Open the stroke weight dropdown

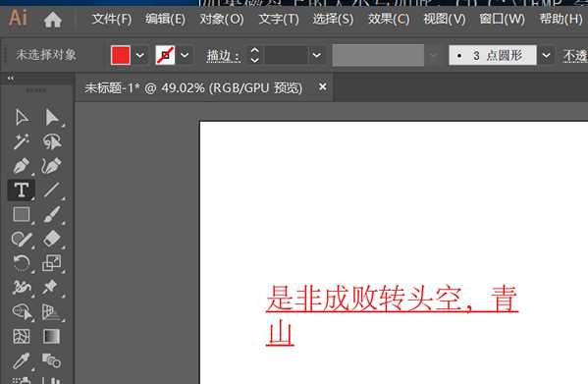(316, 56)
